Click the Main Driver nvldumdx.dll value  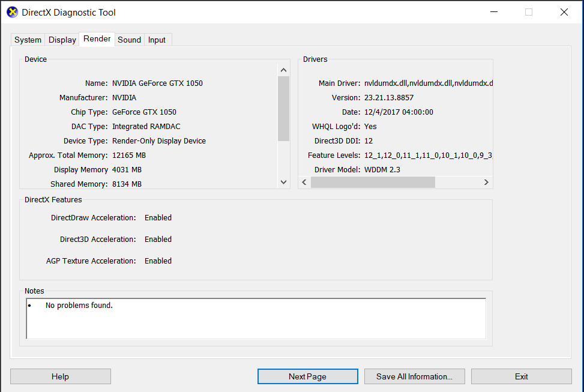[429, 83]
